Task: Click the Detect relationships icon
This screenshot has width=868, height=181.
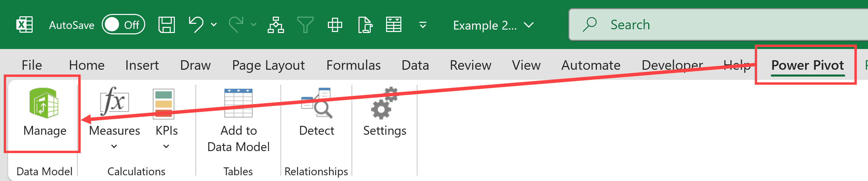Action: (x=316, y=104)
